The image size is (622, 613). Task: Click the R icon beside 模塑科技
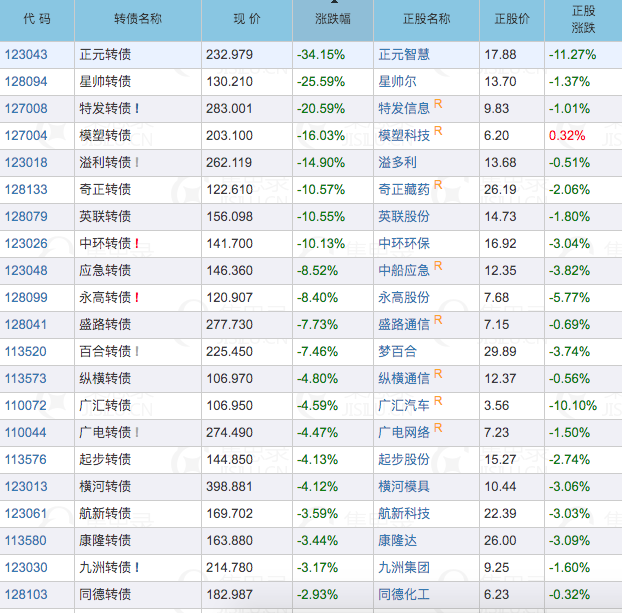tap(438, 130)
